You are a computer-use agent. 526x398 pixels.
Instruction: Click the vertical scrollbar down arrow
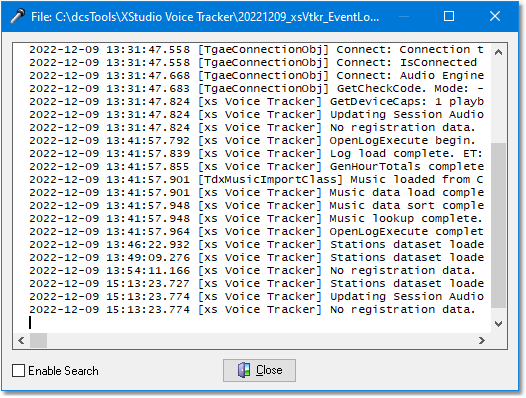point(498,324)
